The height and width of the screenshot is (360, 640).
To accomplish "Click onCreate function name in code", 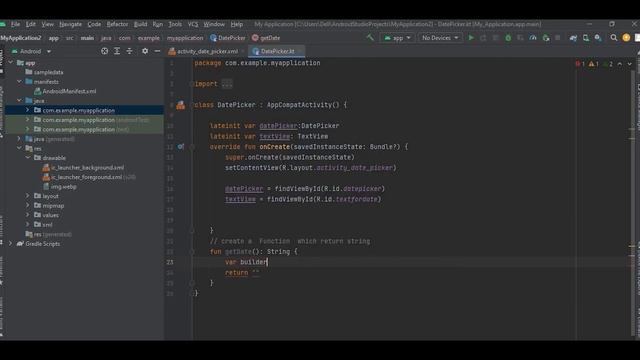I will [274, 147].
